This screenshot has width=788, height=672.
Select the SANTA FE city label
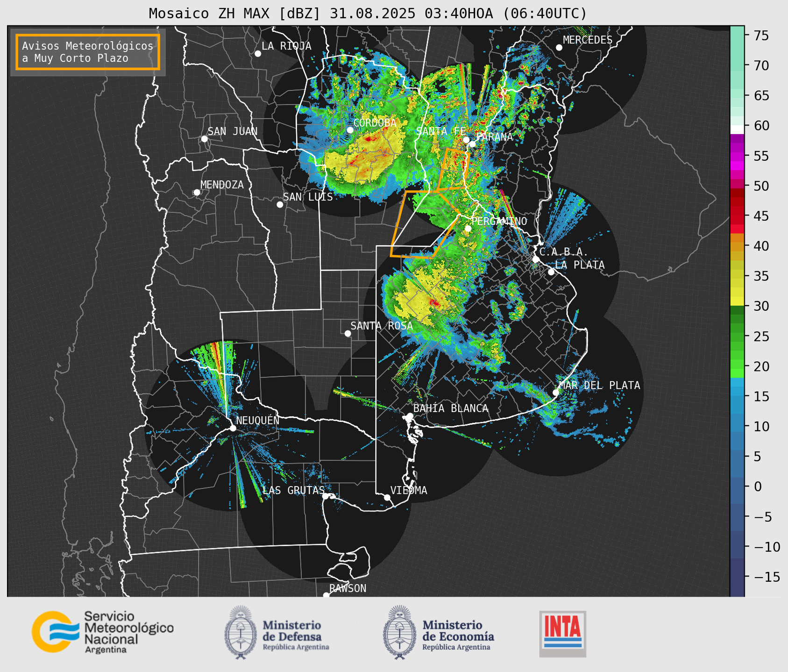441,131
